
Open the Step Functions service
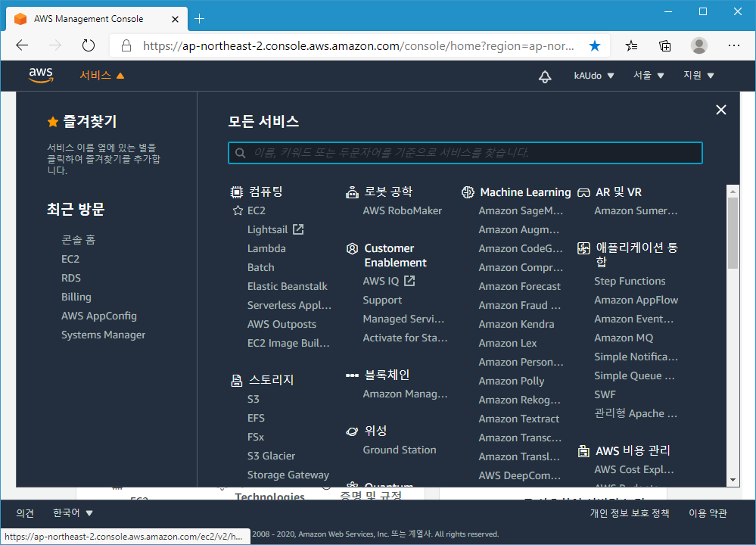click(x=630, y=281)
